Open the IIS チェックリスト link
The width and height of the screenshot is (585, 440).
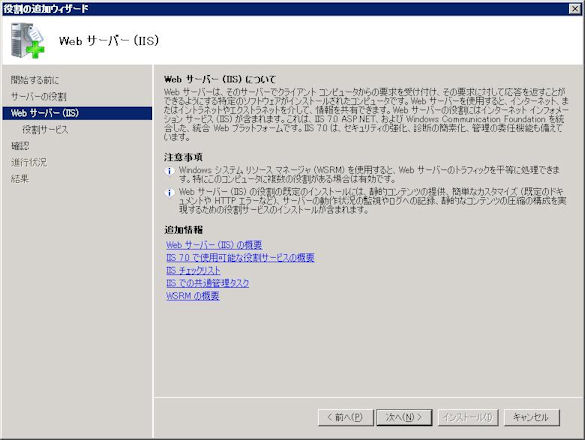(193, 270)
